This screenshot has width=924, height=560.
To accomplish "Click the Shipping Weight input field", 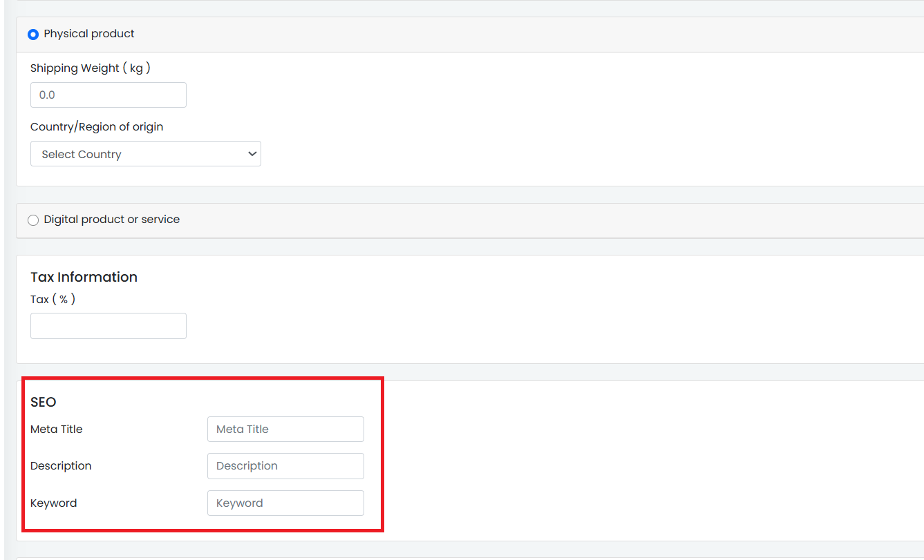I will 109,95.
